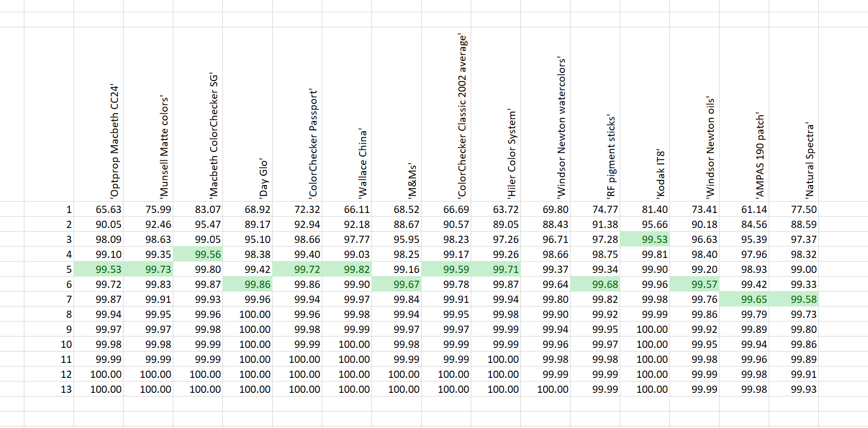Select the row label 13 cell

49,389
